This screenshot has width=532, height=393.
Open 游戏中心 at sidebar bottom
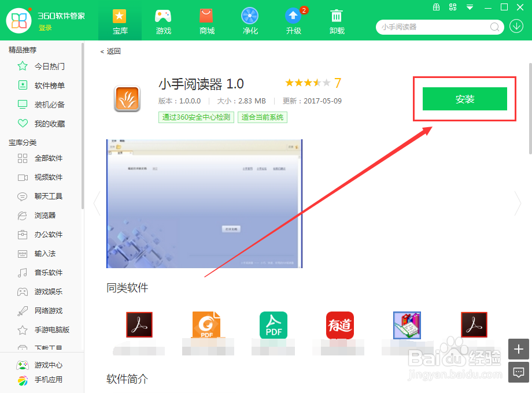coord(40,365)
